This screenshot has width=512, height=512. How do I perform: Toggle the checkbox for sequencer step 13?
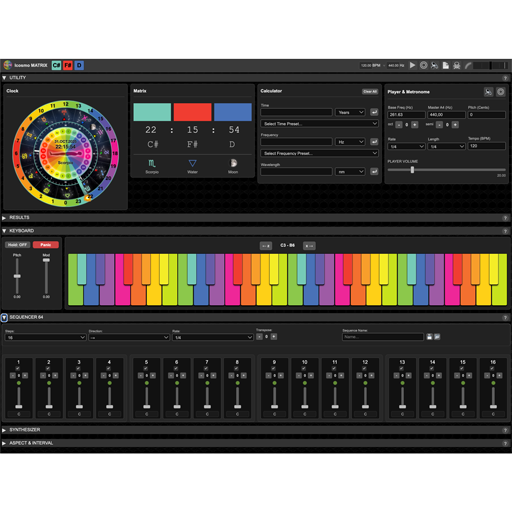pyautogui.click(x=401, y=368)
